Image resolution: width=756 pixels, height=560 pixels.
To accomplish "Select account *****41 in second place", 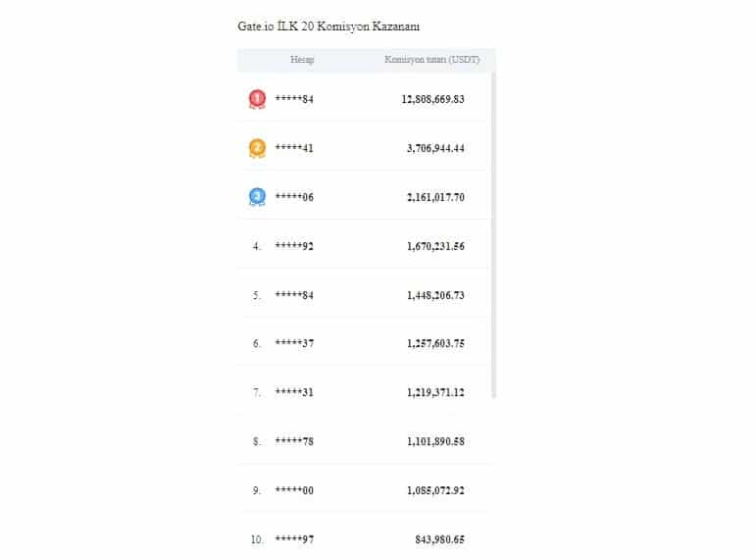I will pyautogui.click(x=294, y=148).
